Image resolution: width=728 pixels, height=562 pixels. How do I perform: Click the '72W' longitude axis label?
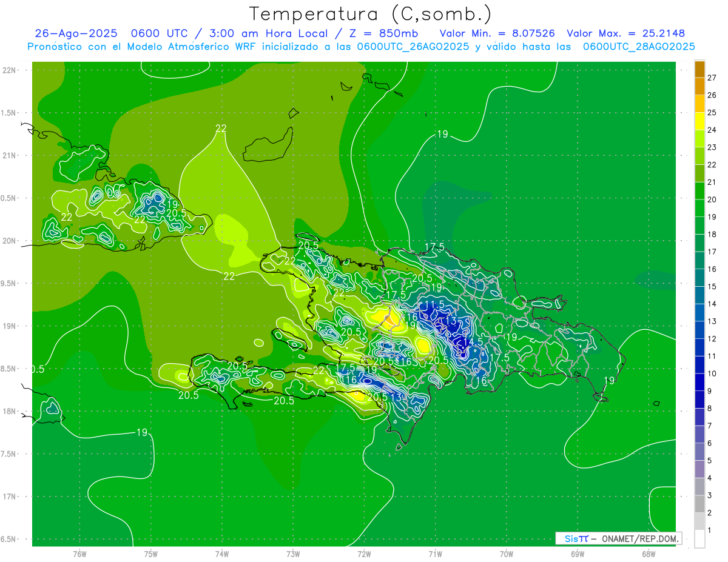[364, 554]
